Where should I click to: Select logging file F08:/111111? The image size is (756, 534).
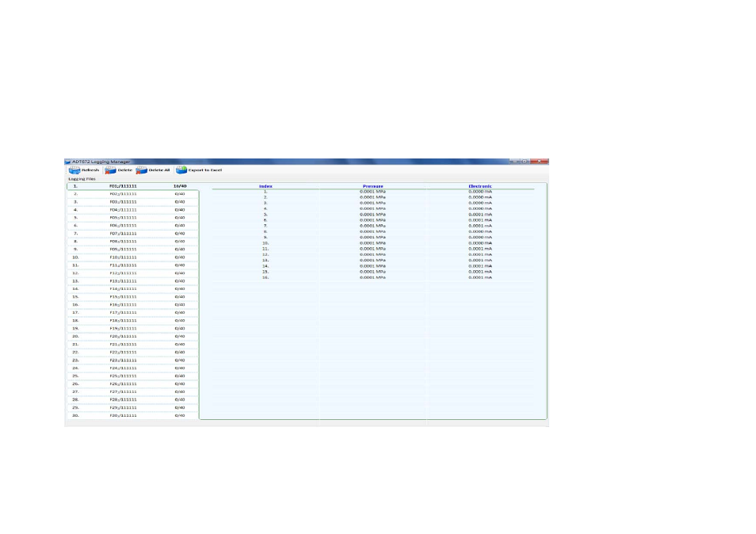click(x=132, y=241)
